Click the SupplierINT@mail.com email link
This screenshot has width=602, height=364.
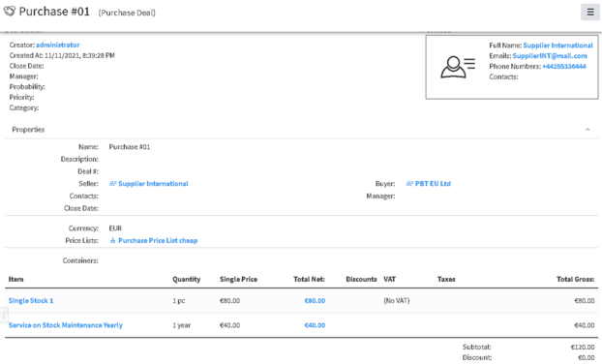550,56
